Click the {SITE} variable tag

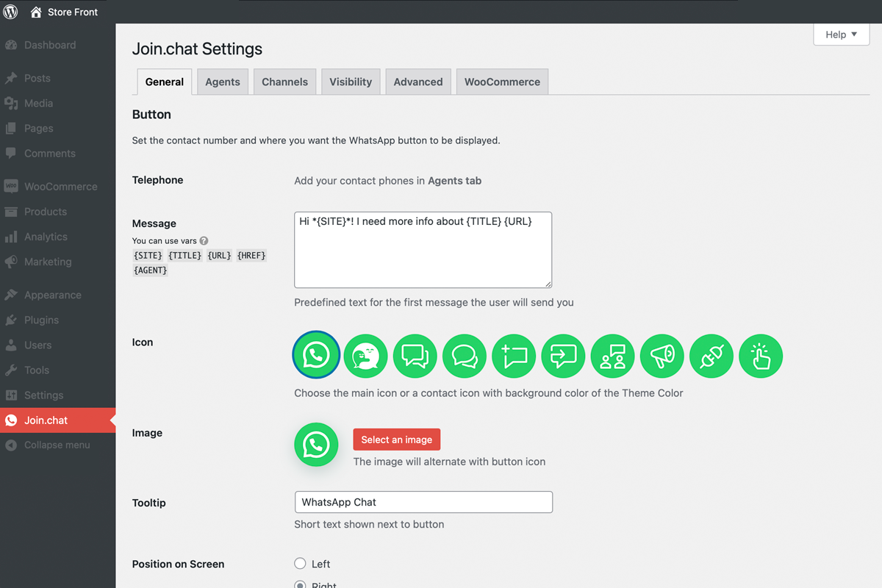(x=148, y=255)
